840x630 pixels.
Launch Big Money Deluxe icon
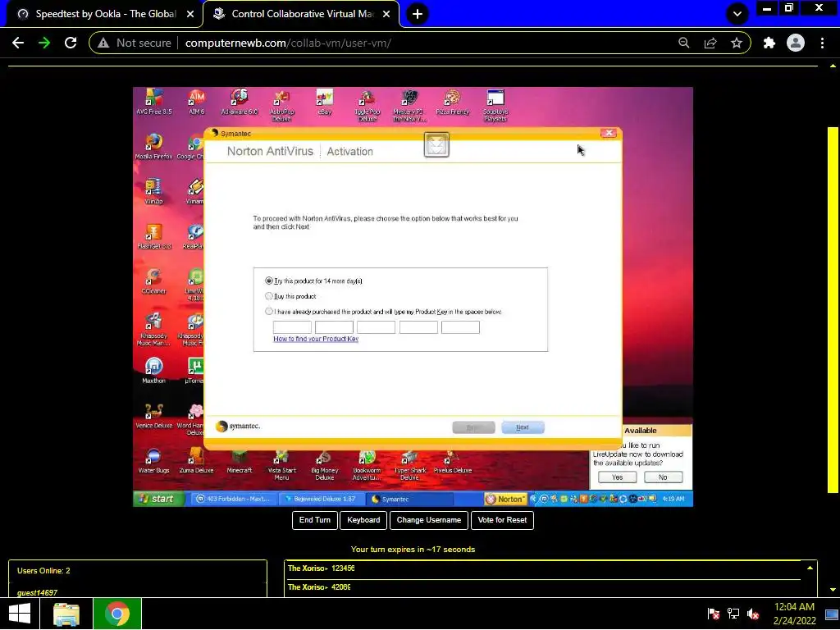tap(325, 464)
